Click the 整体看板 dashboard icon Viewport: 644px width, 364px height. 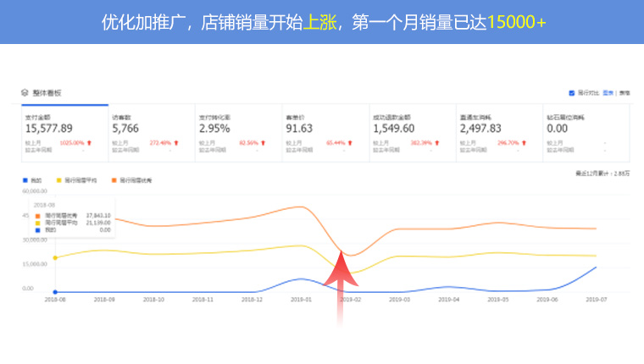click(x=25, y=92)
